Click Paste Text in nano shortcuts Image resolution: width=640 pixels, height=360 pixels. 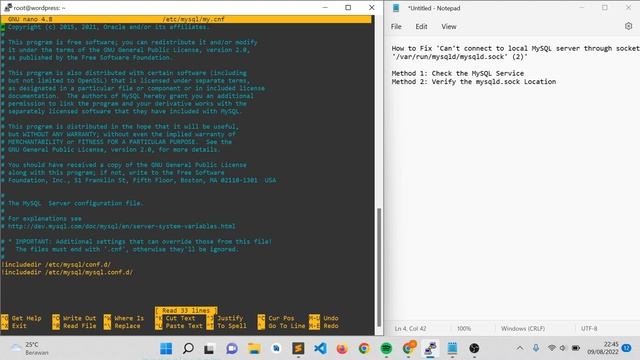(x=184, y=326)
